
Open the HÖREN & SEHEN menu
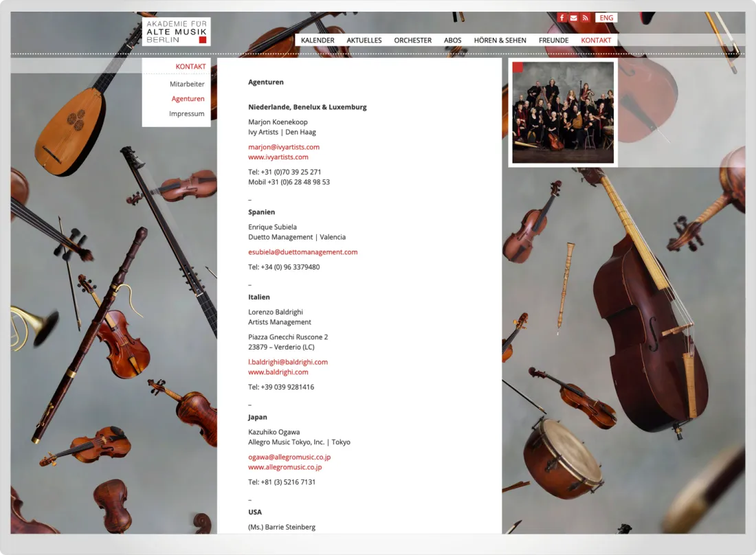coord(500,41)
